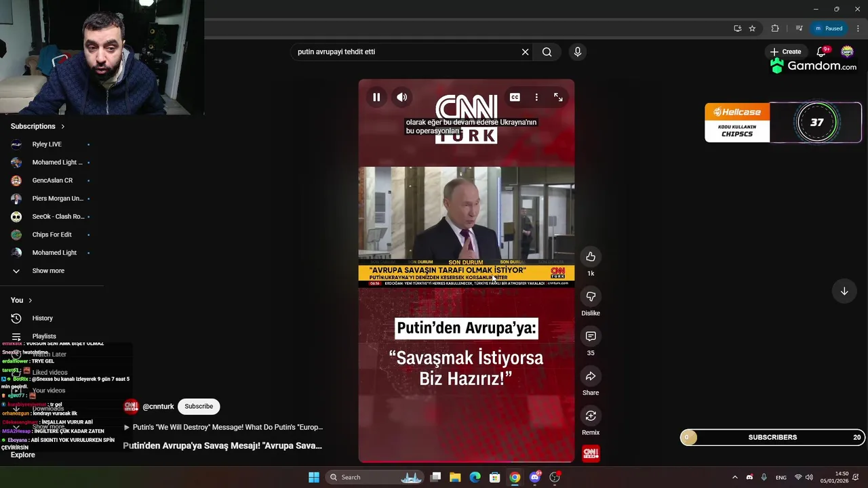Image resolution: width=868 pixels, height=488 pixels.
Task: Dislike the Short
Action: click(x=591, y=297)
